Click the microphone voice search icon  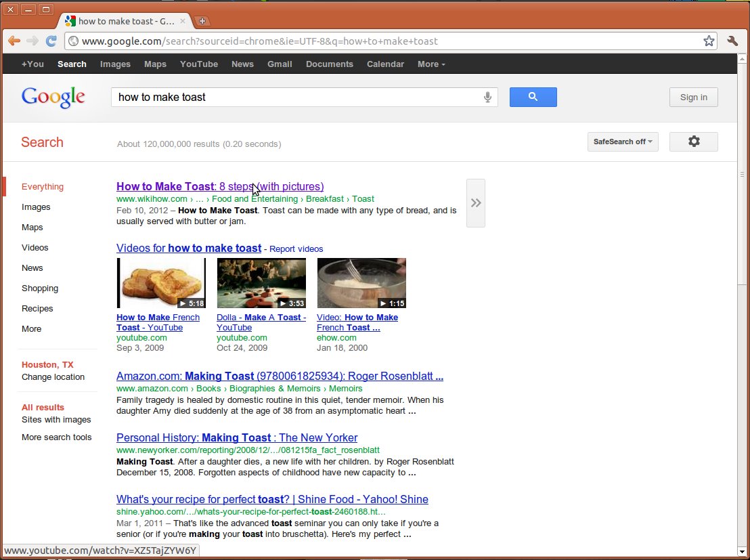click(487, 97)
